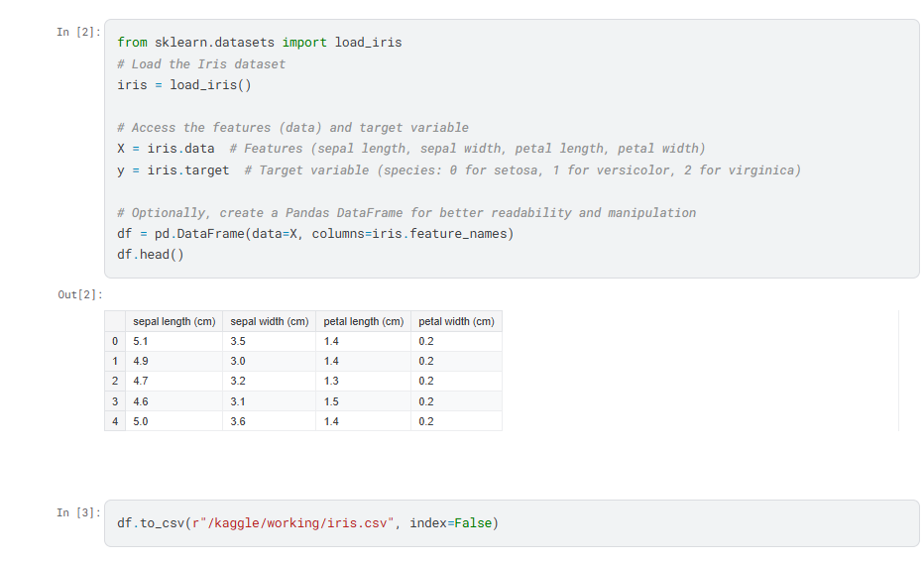Place cursor on the load_iris import line

tap(259, 43)
